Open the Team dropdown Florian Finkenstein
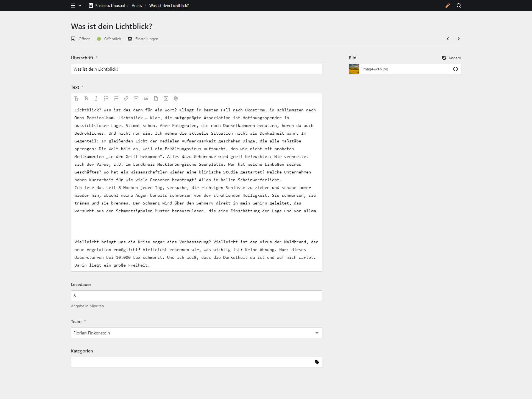Screen dimensions: 532x399 196,333
